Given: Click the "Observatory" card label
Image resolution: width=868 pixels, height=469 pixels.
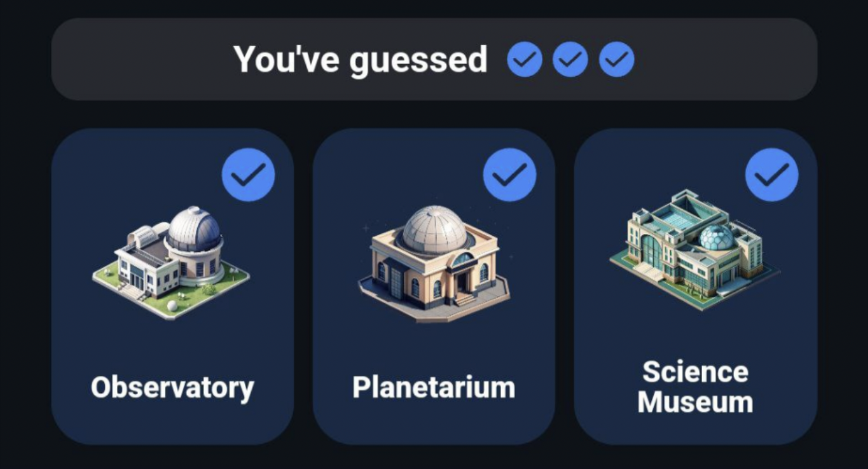Looking at the screenshot, I should click(172, 387).
